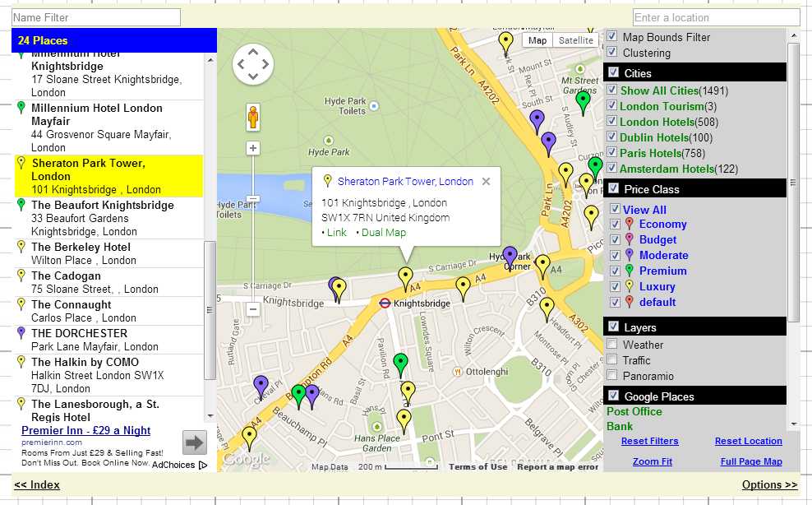Click the Zoom Fit link
812x505 pixels.
point(652,461)
